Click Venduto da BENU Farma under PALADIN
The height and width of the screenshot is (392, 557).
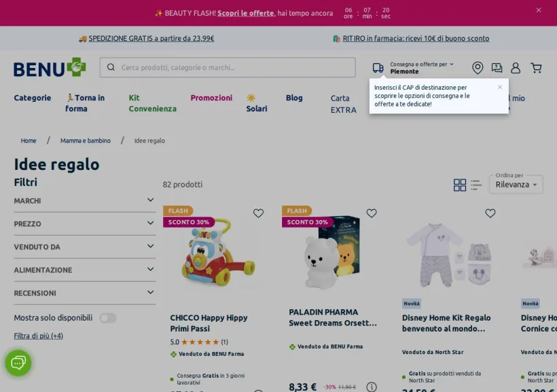[330, 346]
